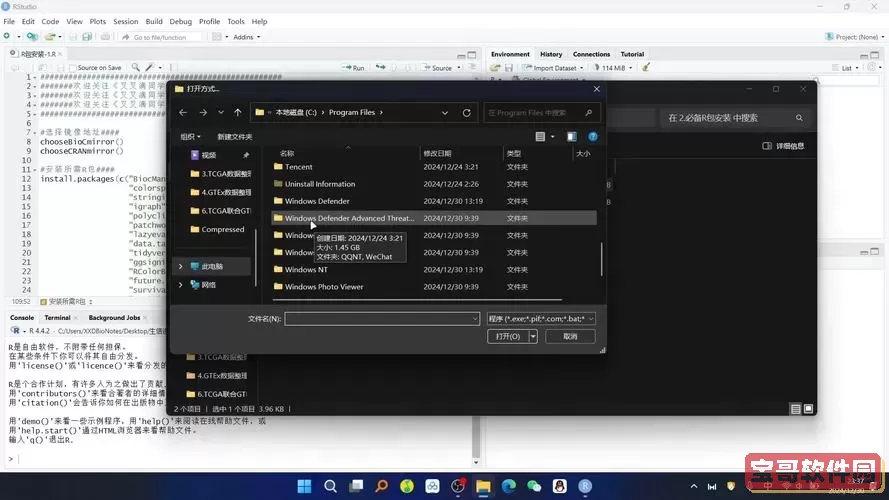Click the Program Files search box
Screen dimensions: 889x500
click(540, 113)
